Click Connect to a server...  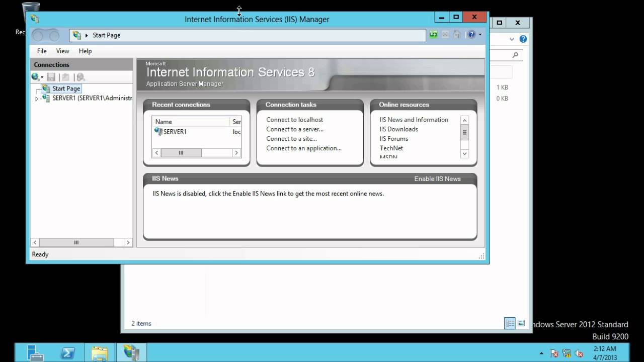pos(295,129)
